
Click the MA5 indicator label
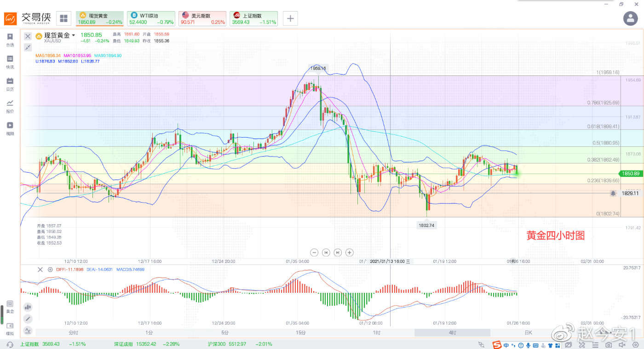tap(48, 55)
